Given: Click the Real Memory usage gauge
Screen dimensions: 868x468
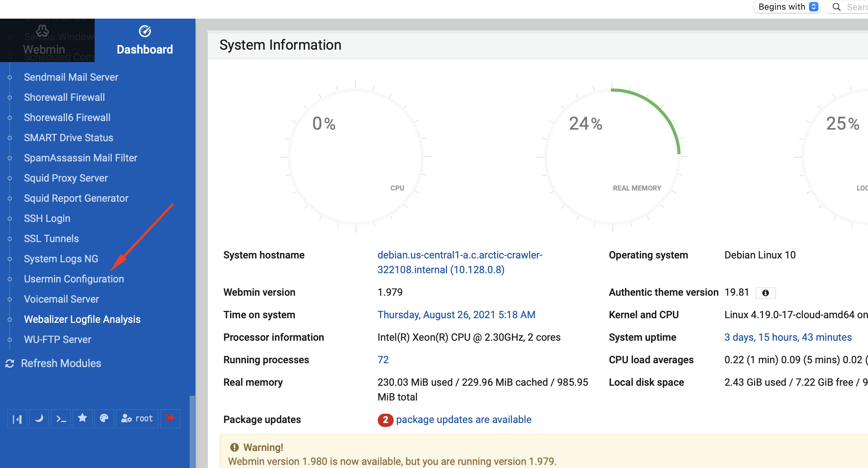Looking at the screenshot, I should coord(612,157).
